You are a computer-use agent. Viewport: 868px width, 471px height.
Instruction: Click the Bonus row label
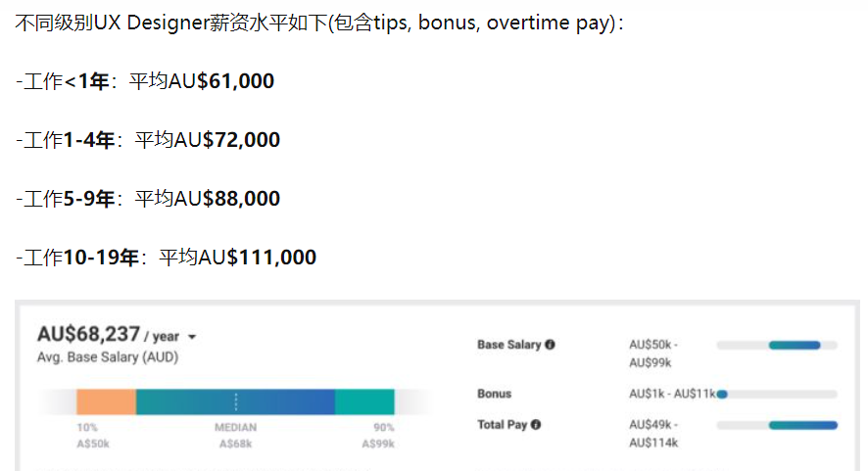pyautogui.click(x=495, y=394)
